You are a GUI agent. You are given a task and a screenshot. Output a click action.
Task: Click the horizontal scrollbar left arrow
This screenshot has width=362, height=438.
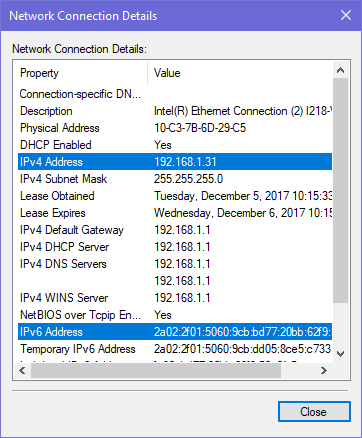[22, 370]
